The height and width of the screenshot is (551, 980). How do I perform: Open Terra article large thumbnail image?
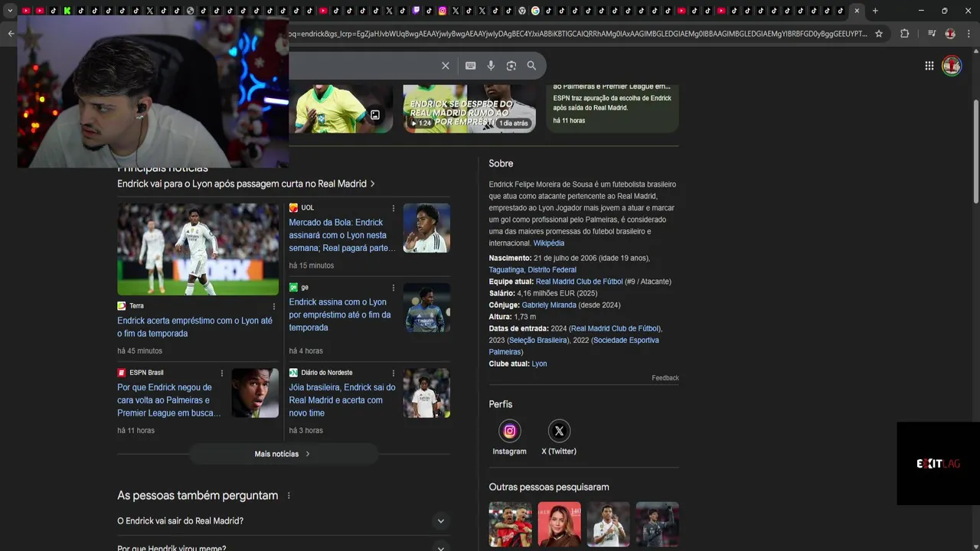198,249
